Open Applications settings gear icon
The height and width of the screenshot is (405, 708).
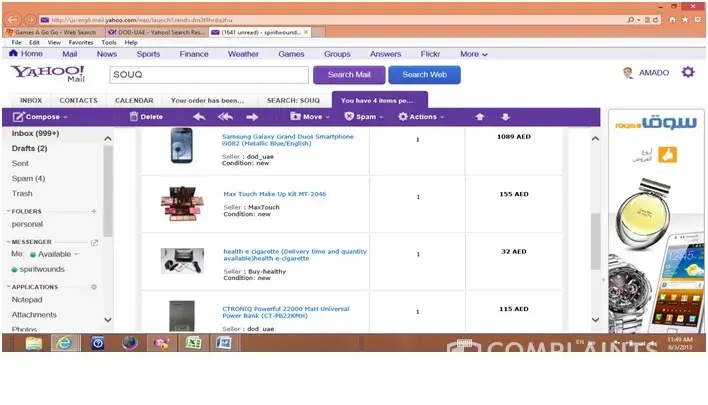94,287
